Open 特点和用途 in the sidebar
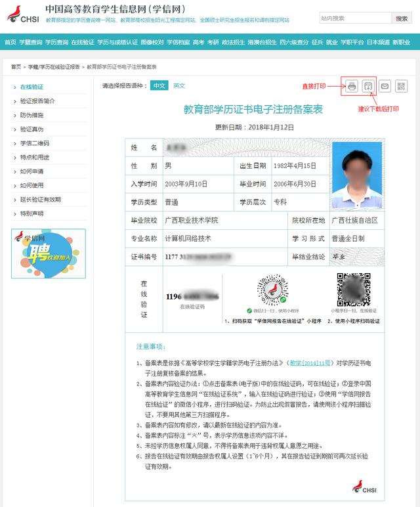Viewport: 420px width, 507px height. pyautogui.click(x=35, y=158)
